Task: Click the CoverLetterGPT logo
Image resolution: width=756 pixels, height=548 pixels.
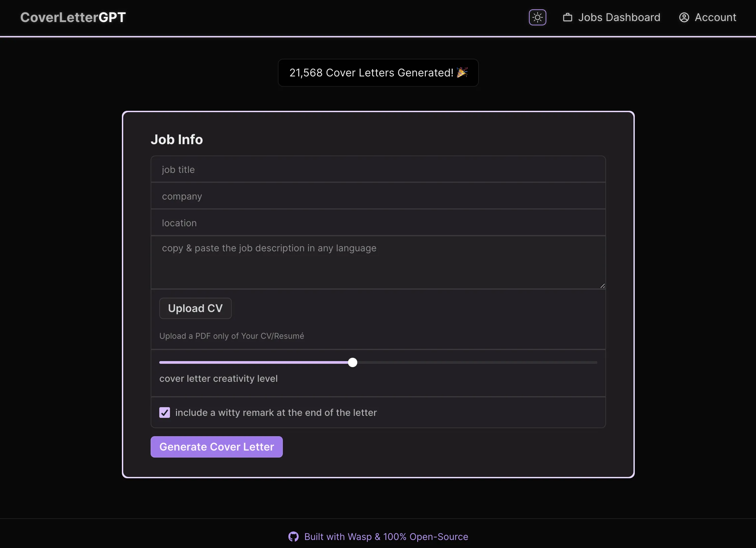Action: point(73,17)
